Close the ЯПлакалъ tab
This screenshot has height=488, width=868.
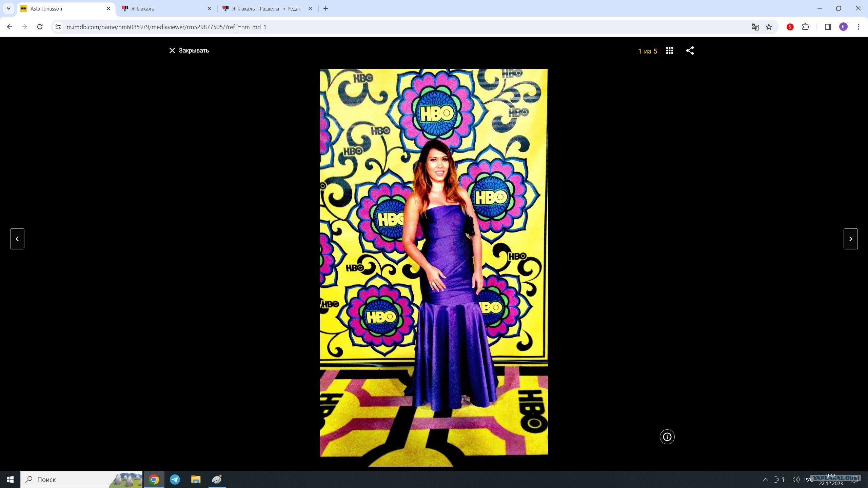pos(209,9)
